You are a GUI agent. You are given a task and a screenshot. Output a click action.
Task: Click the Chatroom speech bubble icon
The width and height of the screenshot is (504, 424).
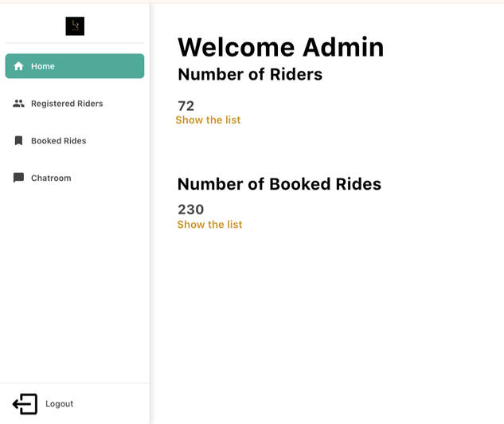tap(18, 179)
